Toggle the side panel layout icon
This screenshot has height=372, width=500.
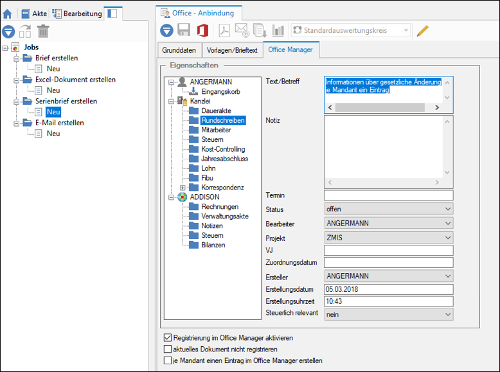coord(112,13)
